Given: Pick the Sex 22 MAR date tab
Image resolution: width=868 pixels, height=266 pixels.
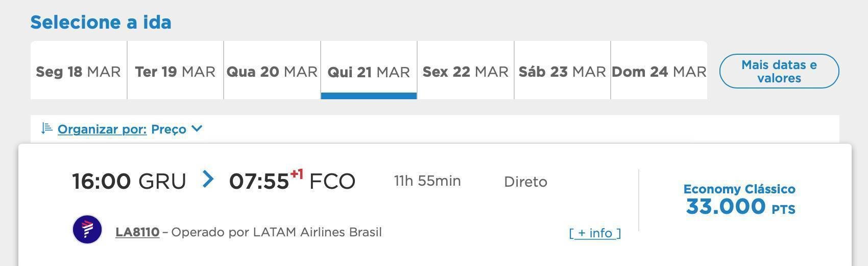Looking at the screenshot, I should [466, 70].
